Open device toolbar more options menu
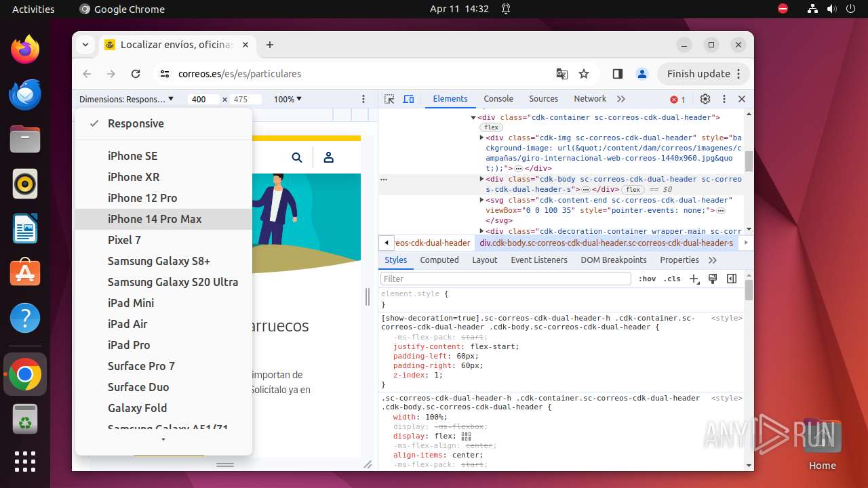 click(363, 99)
